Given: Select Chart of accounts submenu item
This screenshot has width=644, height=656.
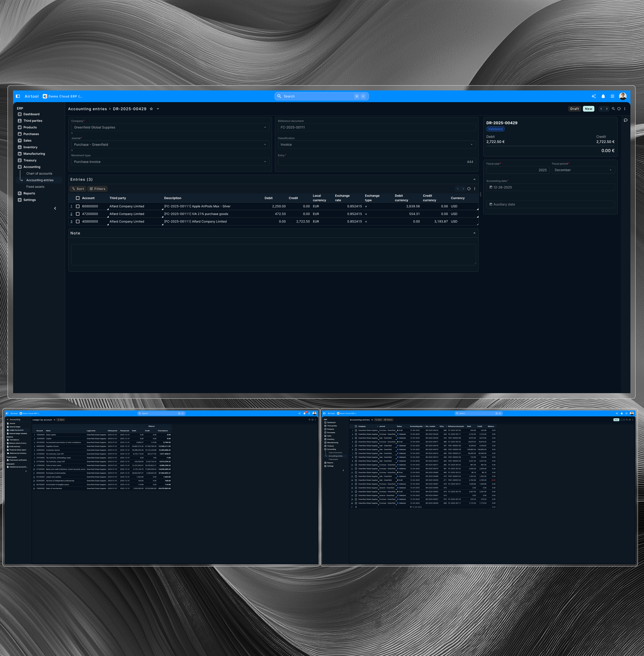Looking at the screenshot, I should click(39, 173).
